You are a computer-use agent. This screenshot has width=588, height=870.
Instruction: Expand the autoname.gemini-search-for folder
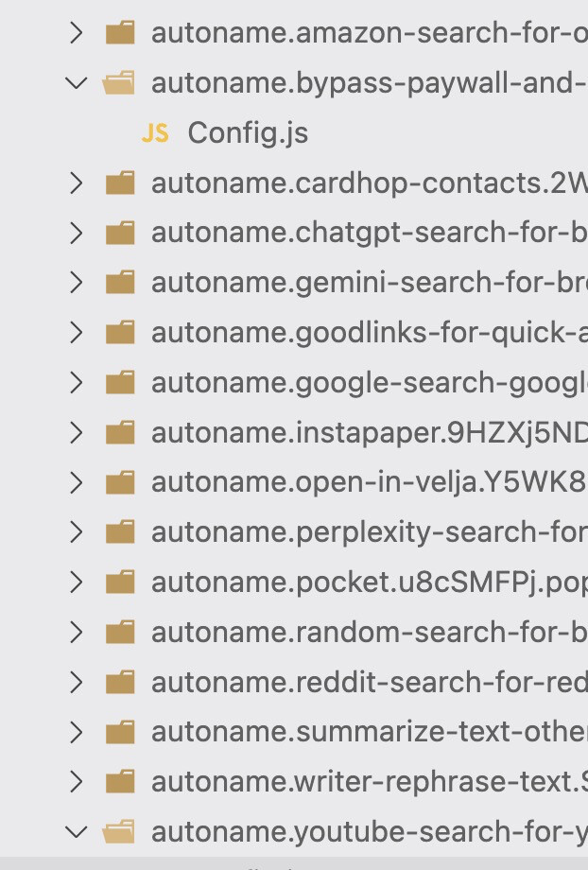tap(76, 283)
